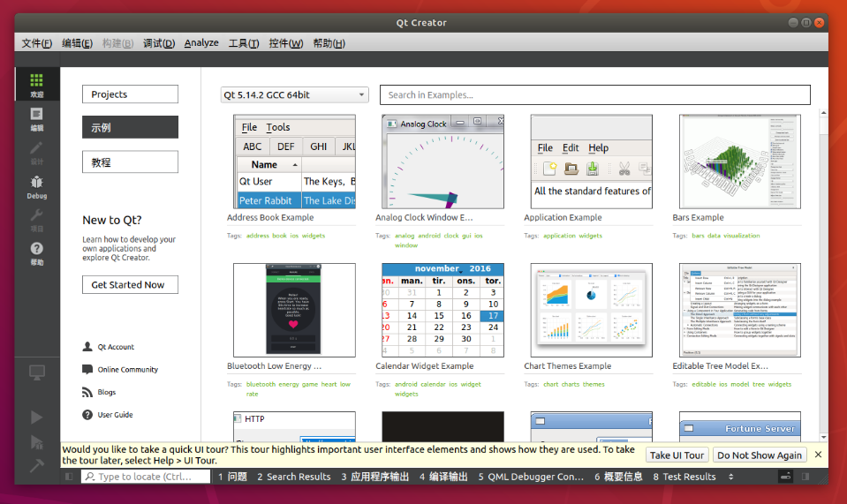Screen dimensions: 847x504
Task: Open the Analyze menu
Action: point(201,43)
